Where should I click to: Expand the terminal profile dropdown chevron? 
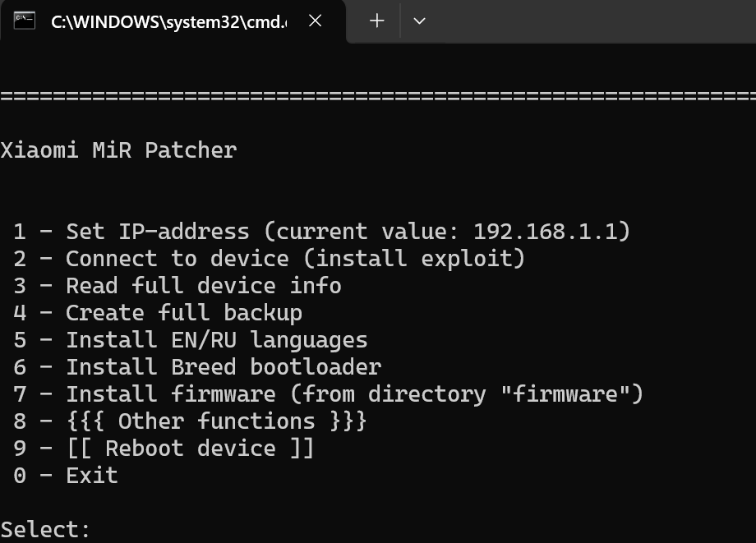click(x=419, y=21)
